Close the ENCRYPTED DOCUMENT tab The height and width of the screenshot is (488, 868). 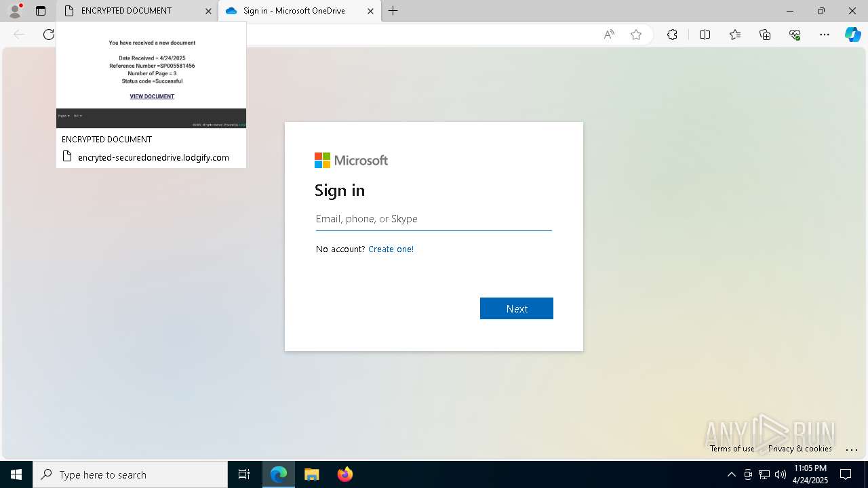(x=208, y=11)
